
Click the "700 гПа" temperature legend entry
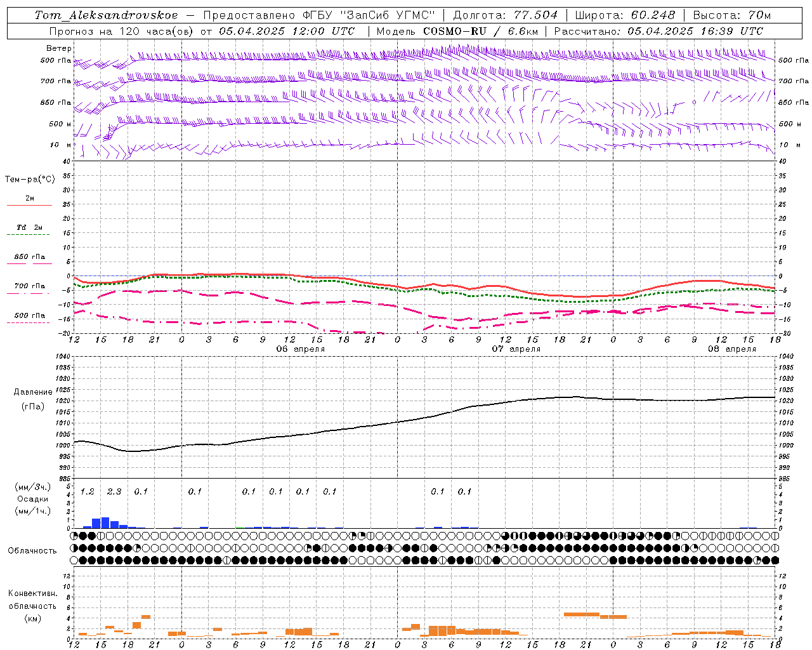click(x=29, y=286)
